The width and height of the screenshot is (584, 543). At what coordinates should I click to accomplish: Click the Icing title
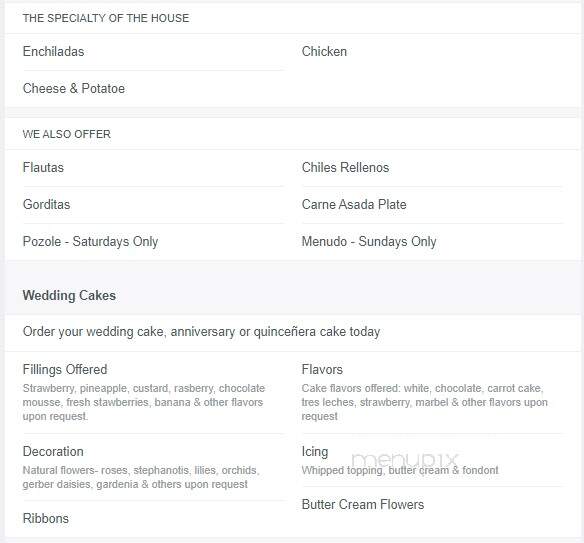315,451
